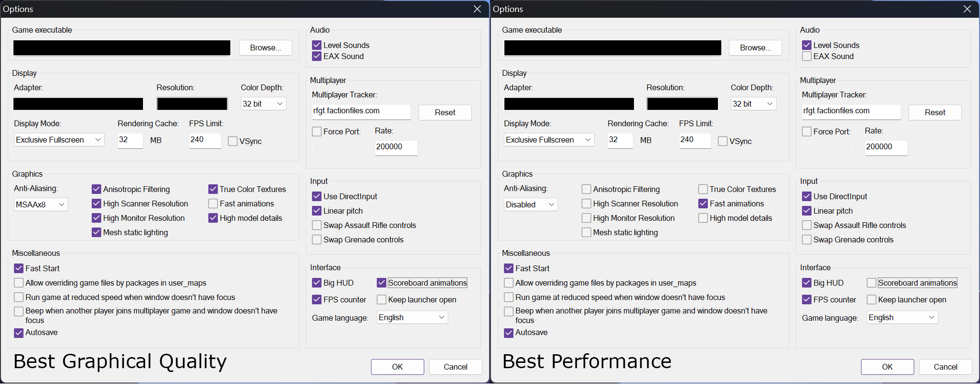Uncheck the checked Scoreboard animations checkbox
The width and height of the screenshot is (980, 384).
[x=382, y=283]
